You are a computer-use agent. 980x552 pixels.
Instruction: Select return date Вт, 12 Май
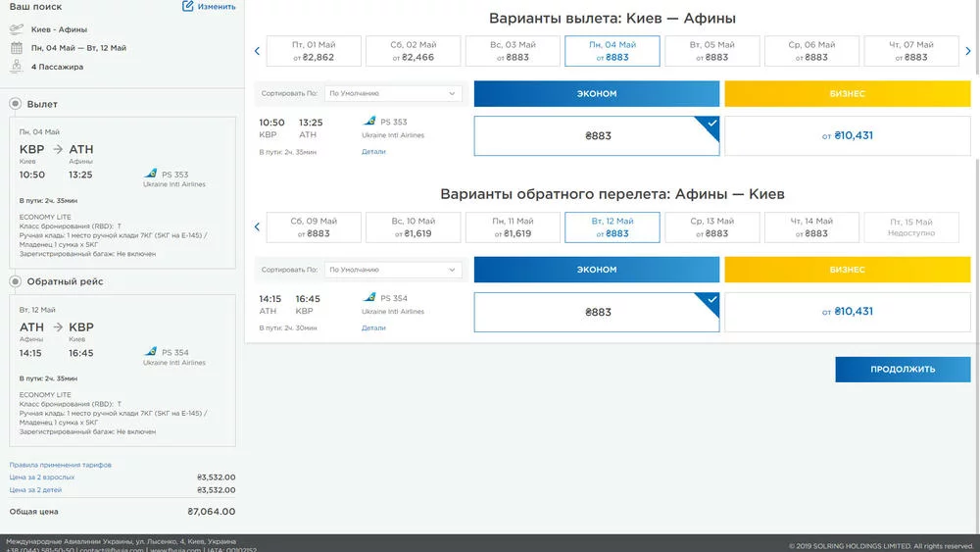click(612, 226)
